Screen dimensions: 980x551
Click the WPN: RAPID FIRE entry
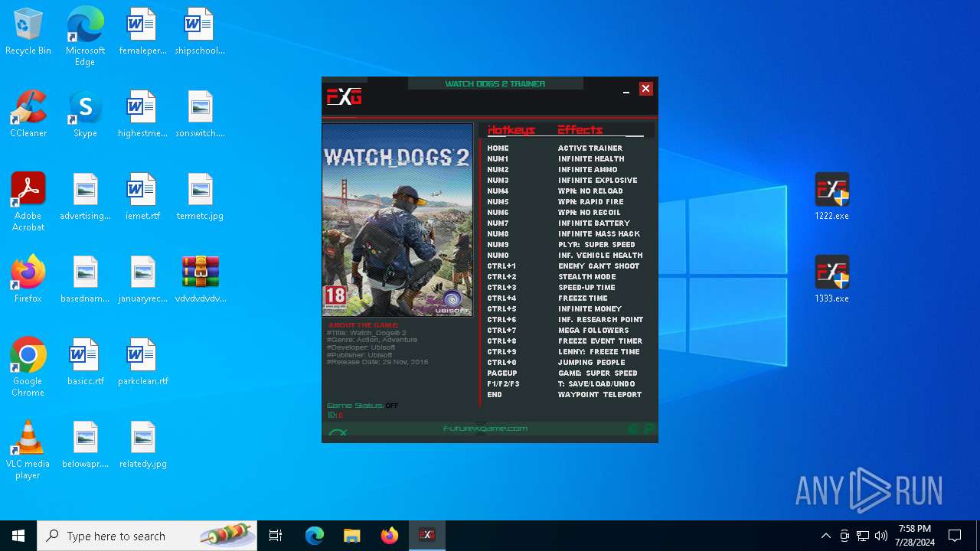[591, 202]
